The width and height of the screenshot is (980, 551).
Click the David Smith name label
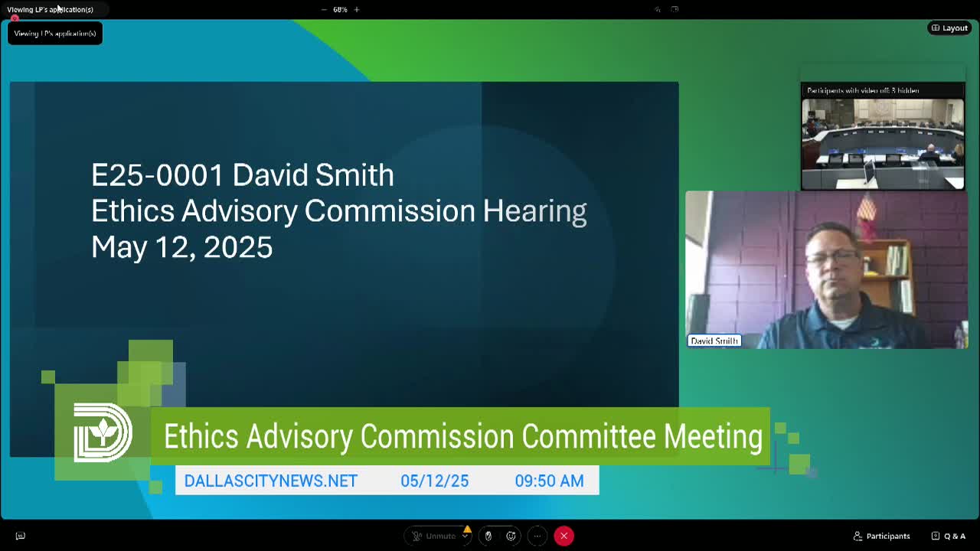(x=714, y=341)
